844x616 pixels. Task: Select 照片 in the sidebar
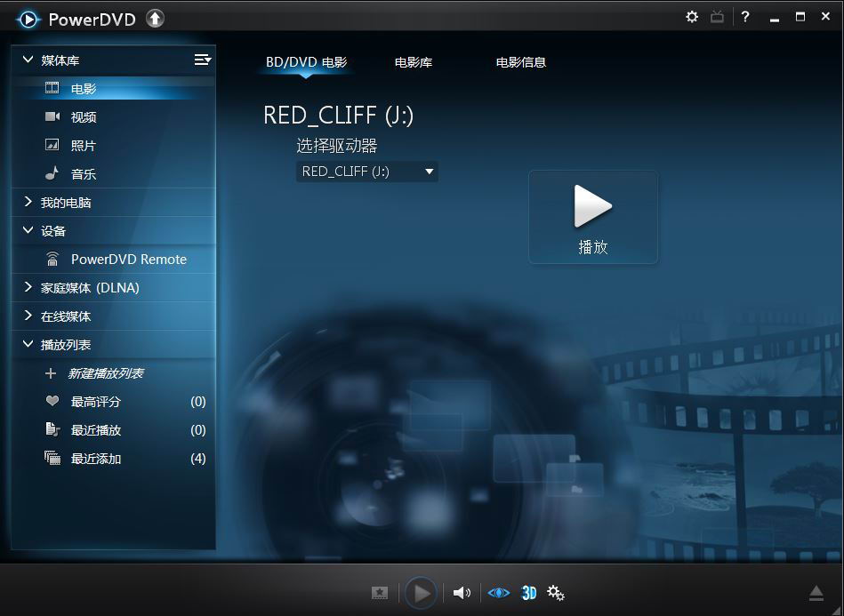point(113,145)
